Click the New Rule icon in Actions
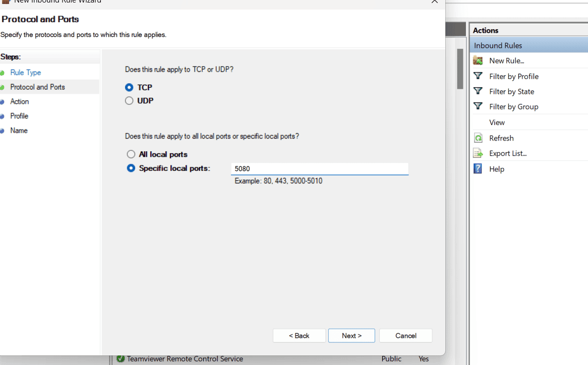 click(478, 61)
